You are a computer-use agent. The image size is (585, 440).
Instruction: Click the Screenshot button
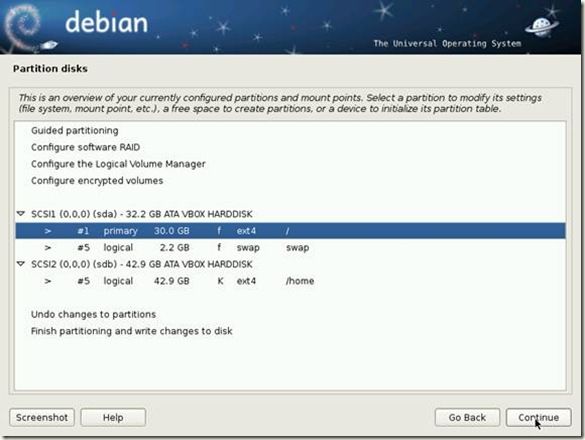[x=42, y=417]
